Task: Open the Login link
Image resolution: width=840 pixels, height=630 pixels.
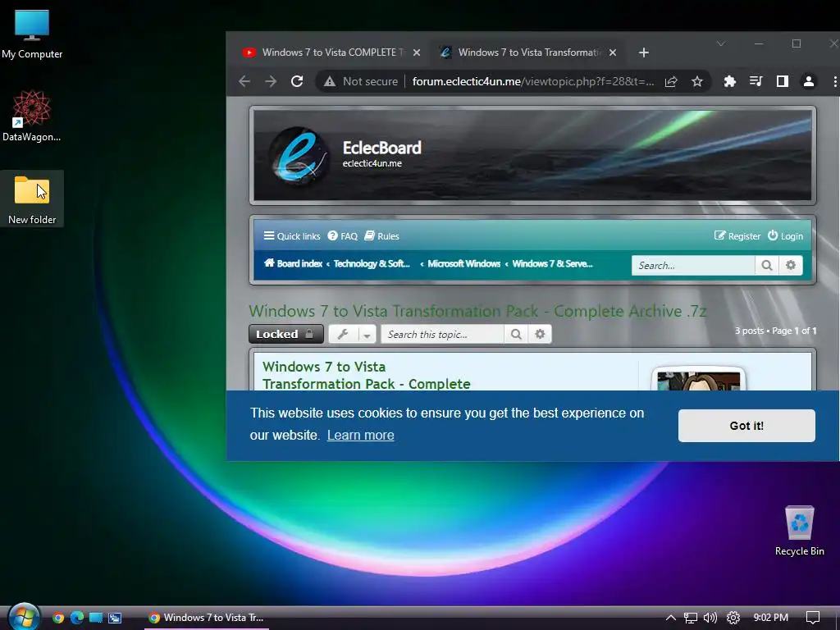Action: tap(785, 236)
